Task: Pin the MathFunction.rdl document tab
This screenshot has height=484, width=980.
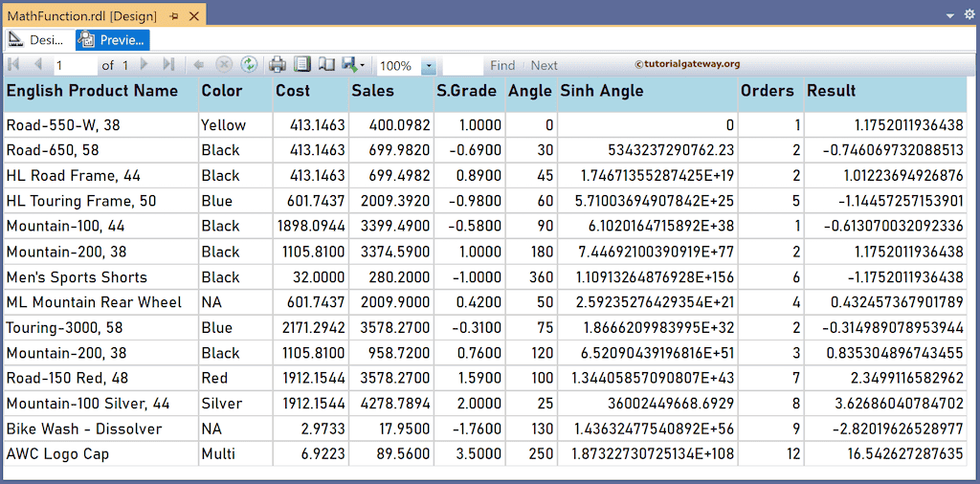Action: click(173, 13)
